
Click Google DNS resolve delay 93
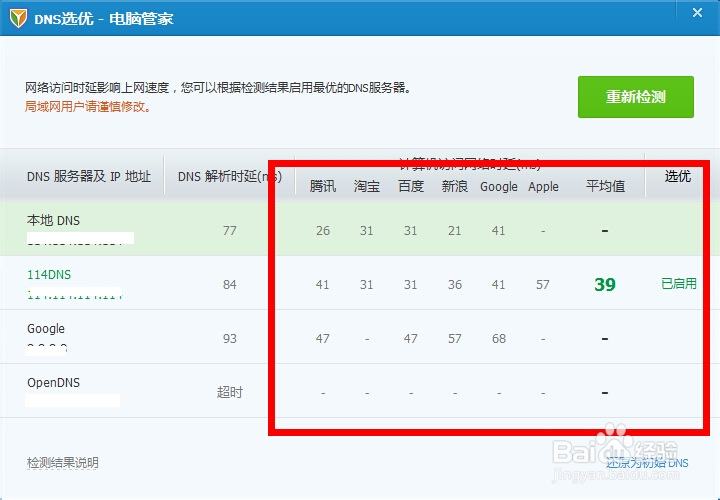tap(230, 339)
